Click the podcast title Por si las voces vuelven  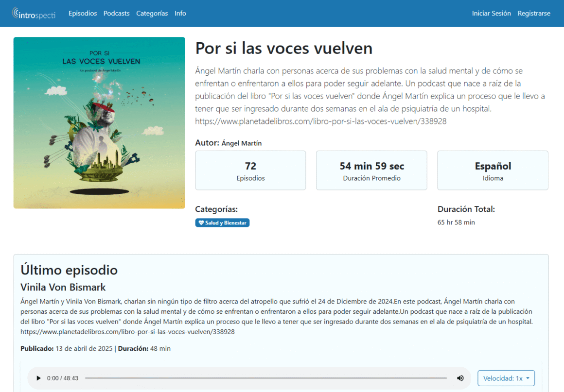284,48
